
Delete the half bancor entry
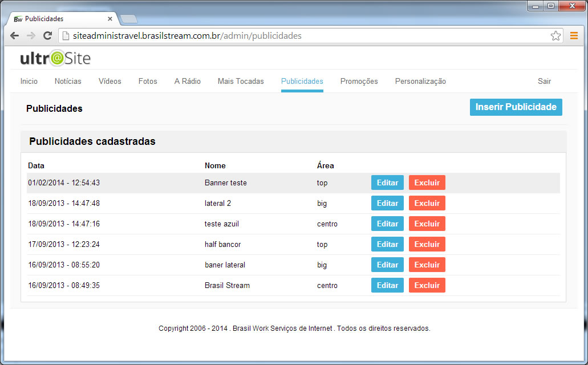tap(427, 244)
